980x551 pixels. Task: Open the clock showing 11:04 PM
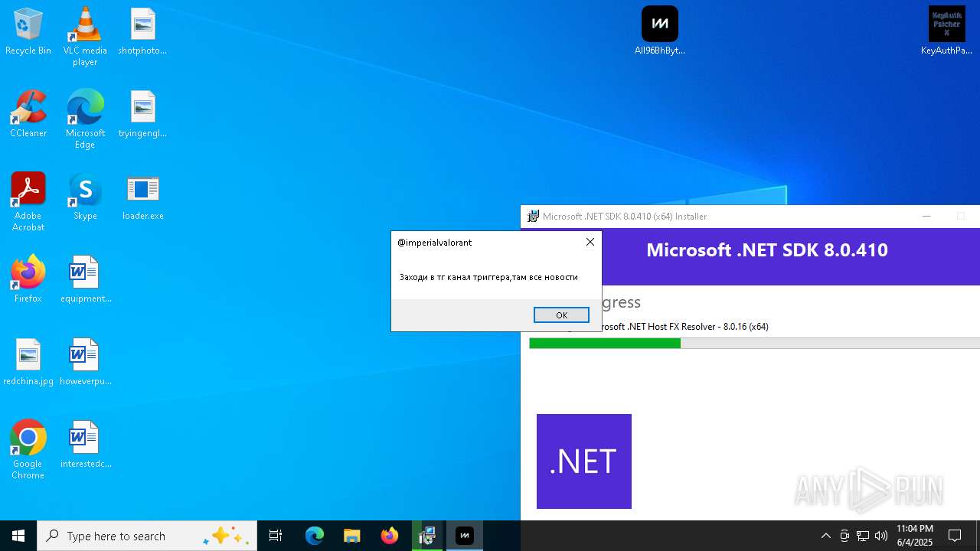(x=914, y=536)
